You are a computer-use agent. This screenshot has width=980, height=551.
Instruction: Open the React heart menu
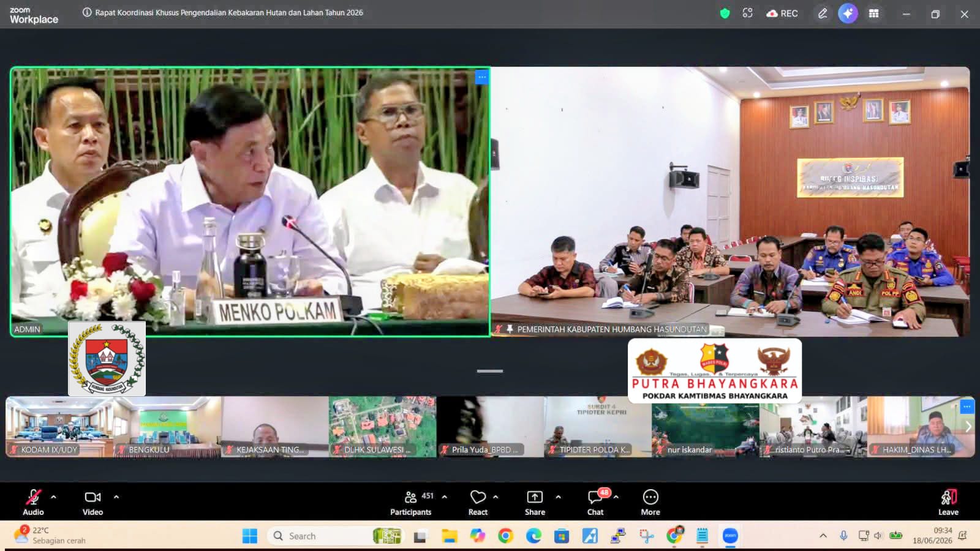tap(478, 503)
